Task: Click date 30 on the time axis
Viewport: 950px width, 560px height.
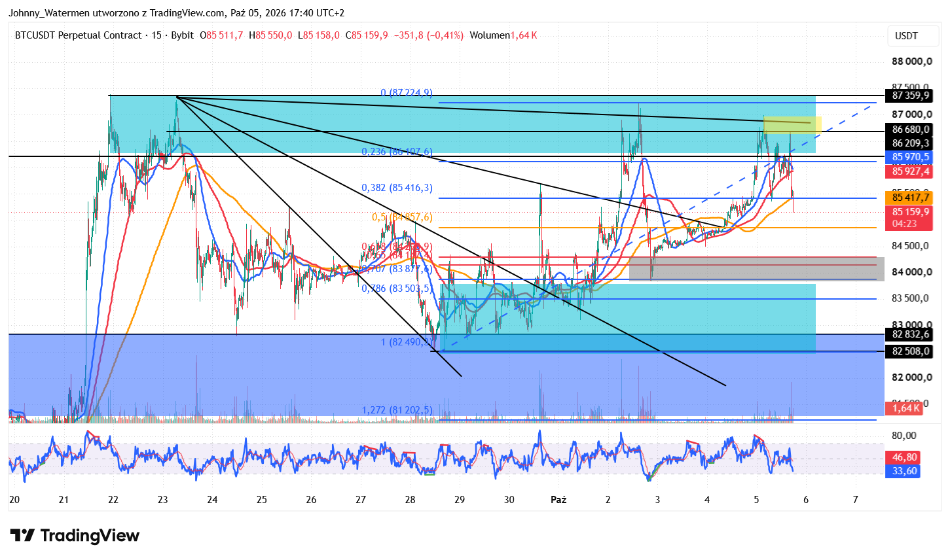Action: [x=509, y=500]
